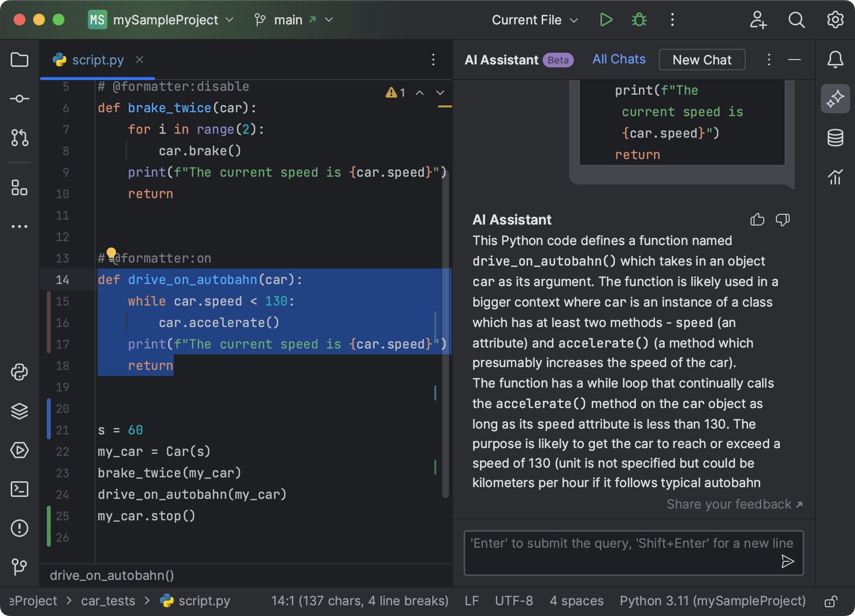
Task: Open the SciView chart tool window
Action: 835,177
